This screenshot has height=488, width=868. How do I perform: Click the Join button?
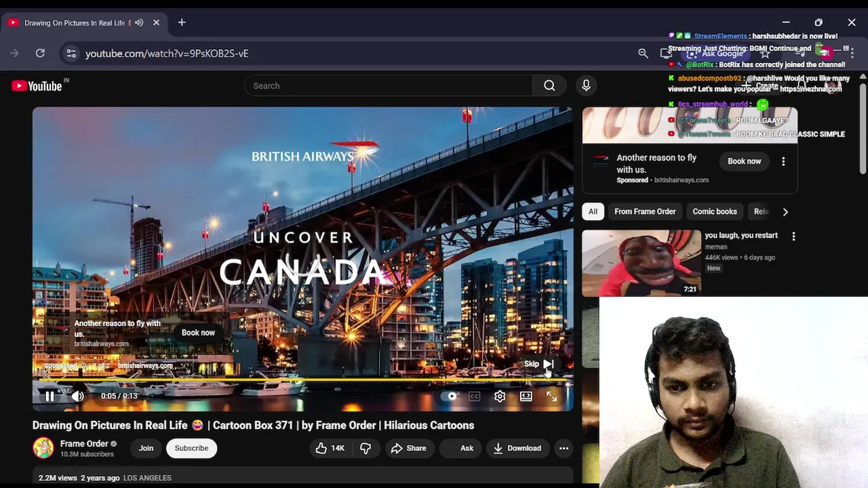tap(146, 448)
